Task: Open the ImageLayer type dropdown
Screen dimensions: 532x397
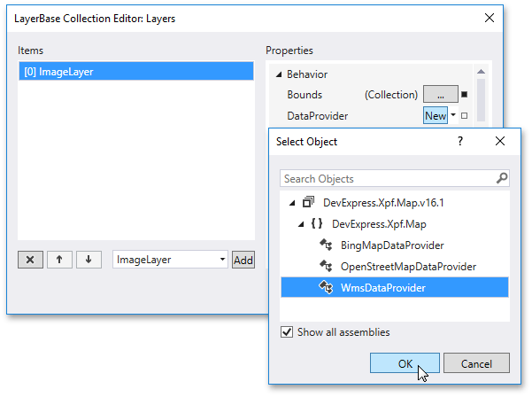Action: pyautogui.click(x=222, y=260)
